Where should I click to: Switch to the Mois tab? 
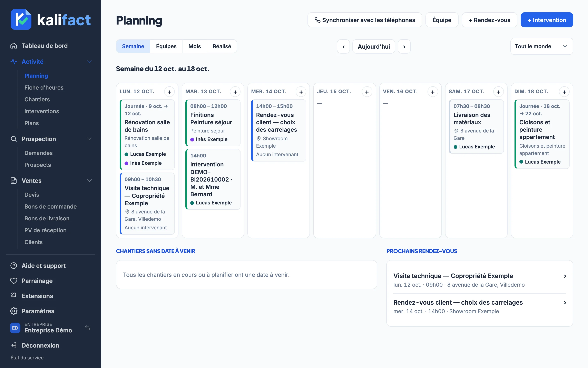coord(195,46)
